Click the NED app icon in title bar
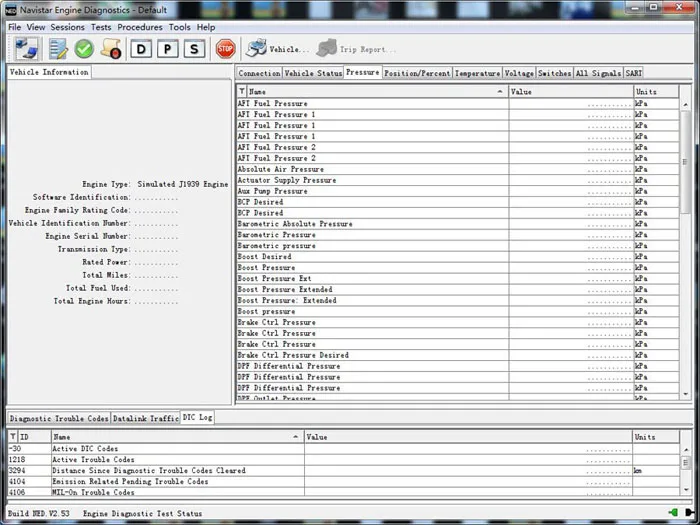Screen dimensions: 700x525 [x=11, y=10]
